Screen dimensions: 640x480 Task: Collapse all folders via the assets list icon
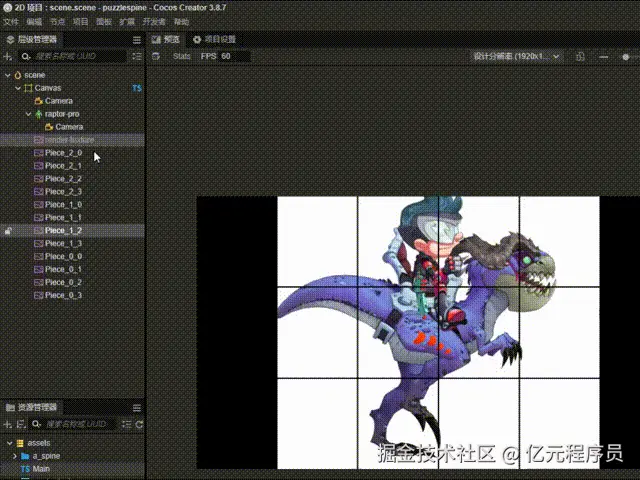coord(127,424)
